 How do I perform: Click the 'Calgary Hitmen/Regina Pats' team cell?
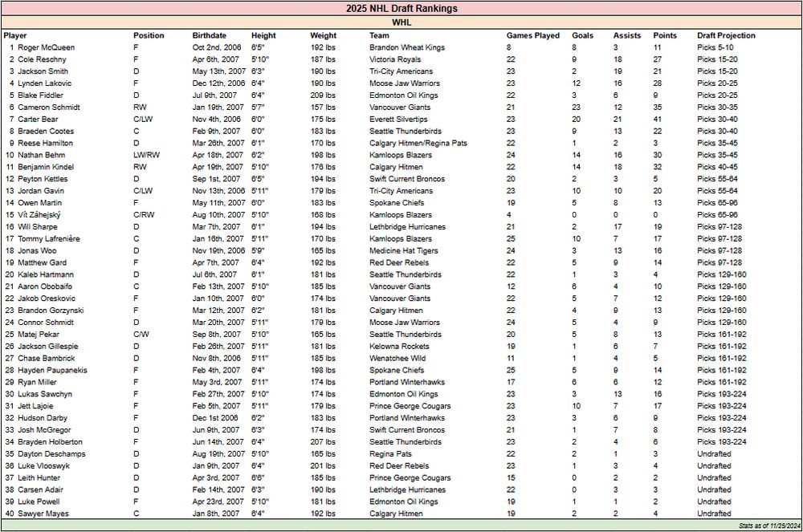click(x=418, y=143)
